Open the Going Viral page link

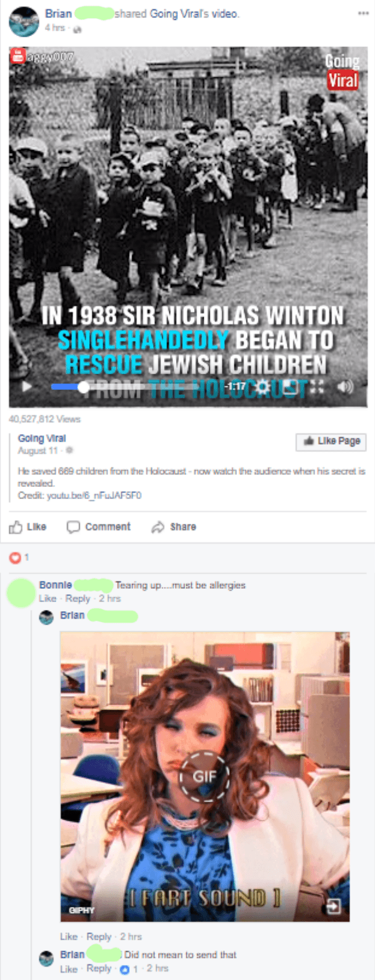point(42,438)
